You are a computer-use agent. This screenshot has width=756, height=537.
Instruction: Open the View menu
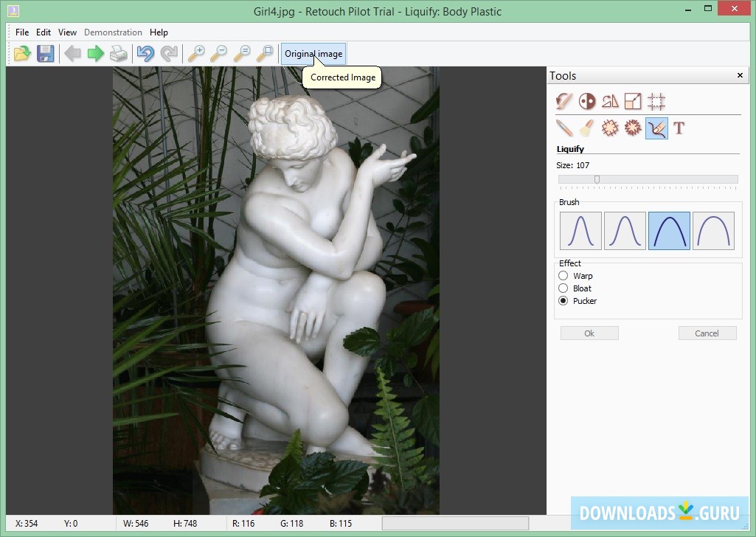(x=68, y=32)
